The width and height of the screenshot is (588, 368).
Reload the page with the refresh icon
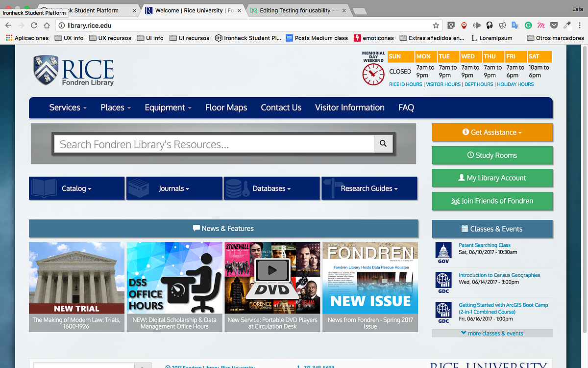tap(34, 25)
